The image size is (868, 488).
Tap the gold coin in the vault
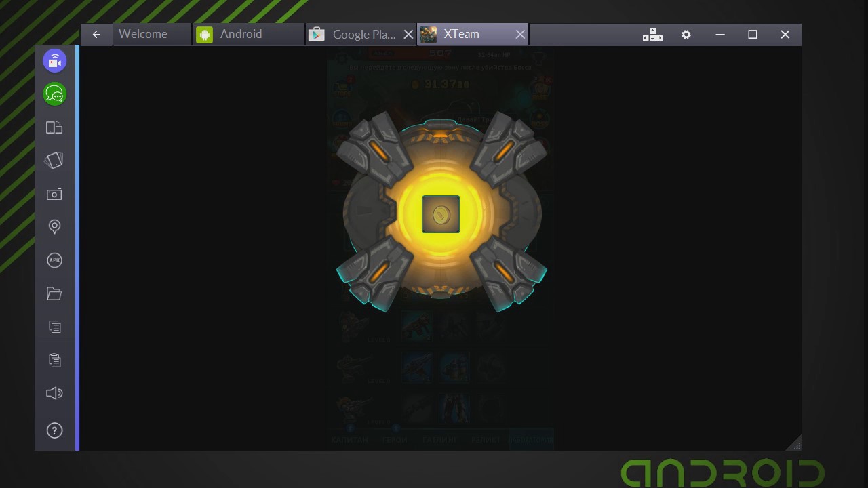coord(441,214)
